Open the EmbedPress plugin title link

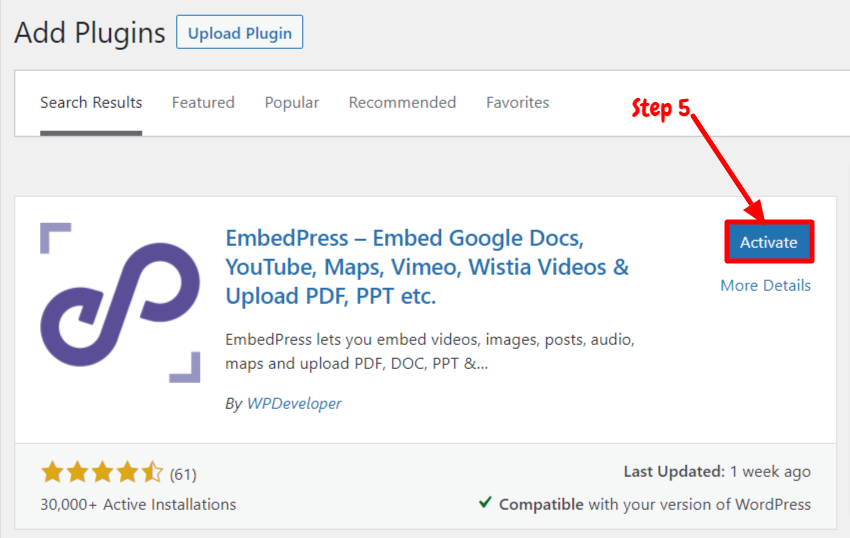(x=427, y=267)
